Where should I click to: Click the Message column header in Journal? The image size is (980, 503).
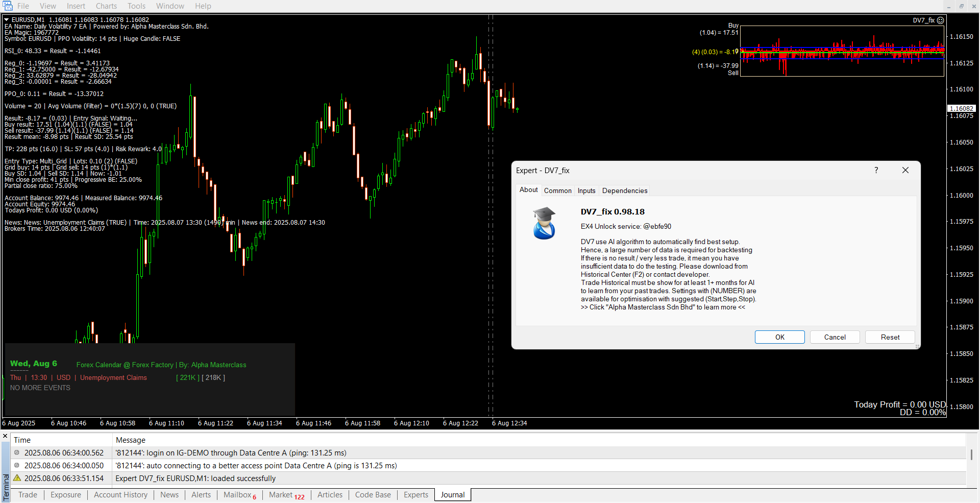pyautogui.click(x=539, y=440)
